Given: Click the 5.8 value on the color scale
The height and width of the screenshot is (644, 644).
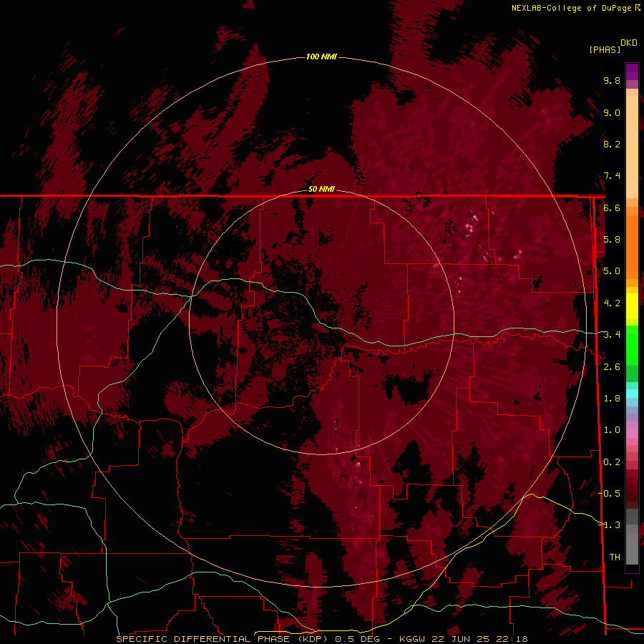Looking at the screenshot, I should coord(612,240).
